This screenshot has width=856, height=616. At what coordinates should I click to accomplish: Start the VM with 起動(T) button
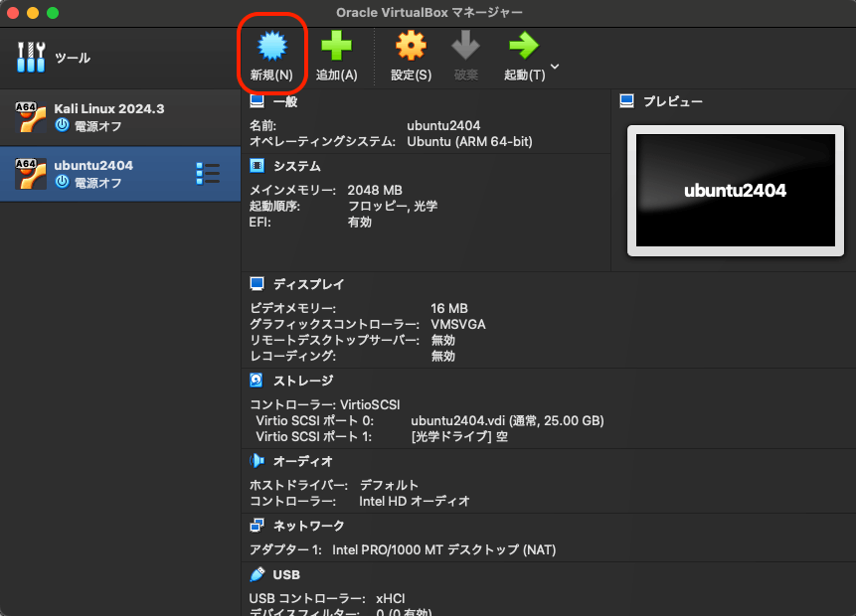tap(524, 56)
